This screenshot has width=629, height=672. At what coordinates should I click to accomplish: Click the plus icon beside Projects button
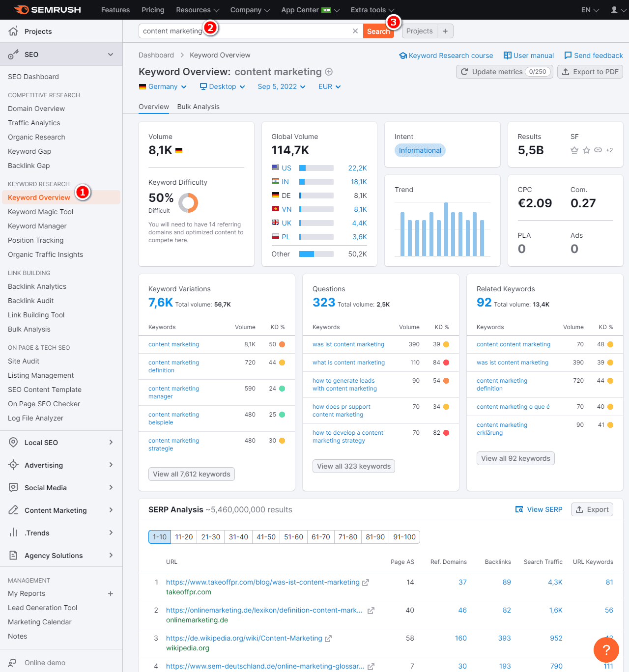tap(445, 31)
